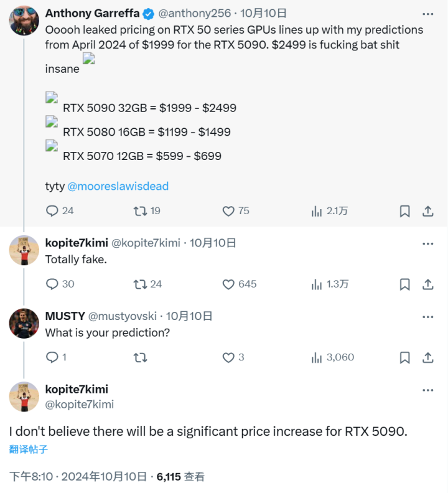Open the @mooreslawisdead mention link
This screenshot has height=493, width=448.
[118, 186]
